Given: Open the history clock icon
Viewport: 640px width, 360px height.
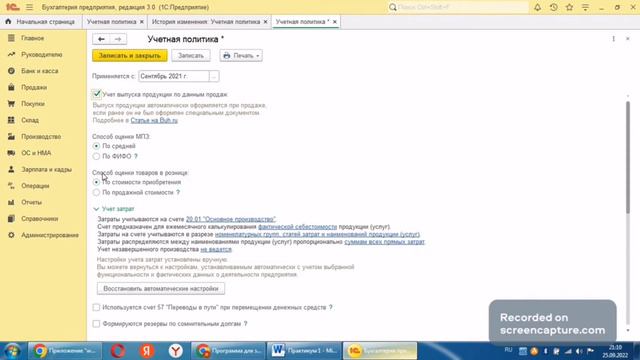Looking at the screenshot, I should click(x=553, y=7).
